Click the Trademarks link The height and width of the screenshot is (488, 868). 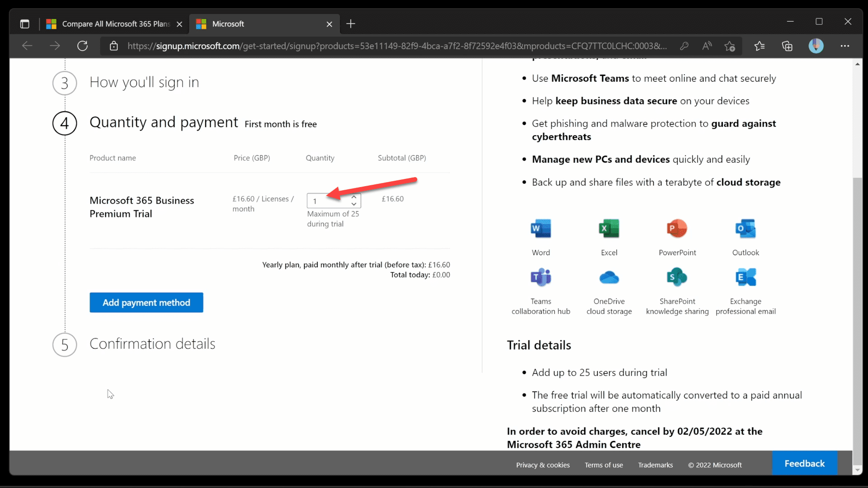coord(655,464)
